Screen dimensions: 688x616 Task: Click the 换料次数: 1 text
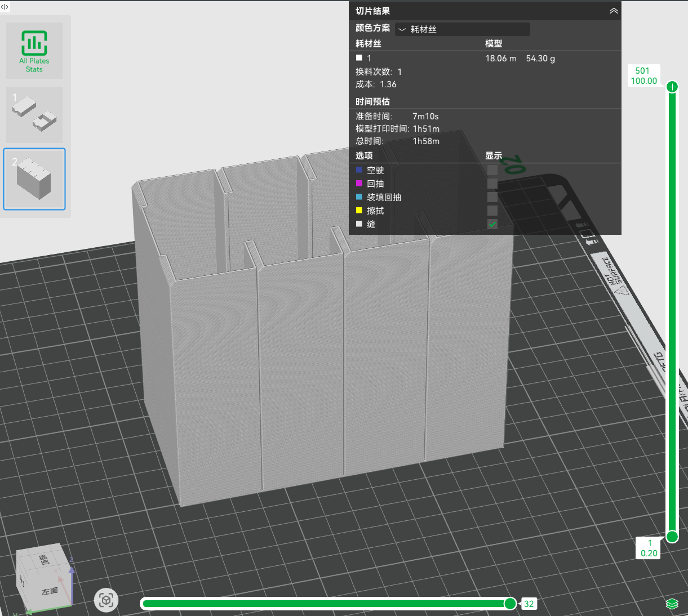click(379, 72)
